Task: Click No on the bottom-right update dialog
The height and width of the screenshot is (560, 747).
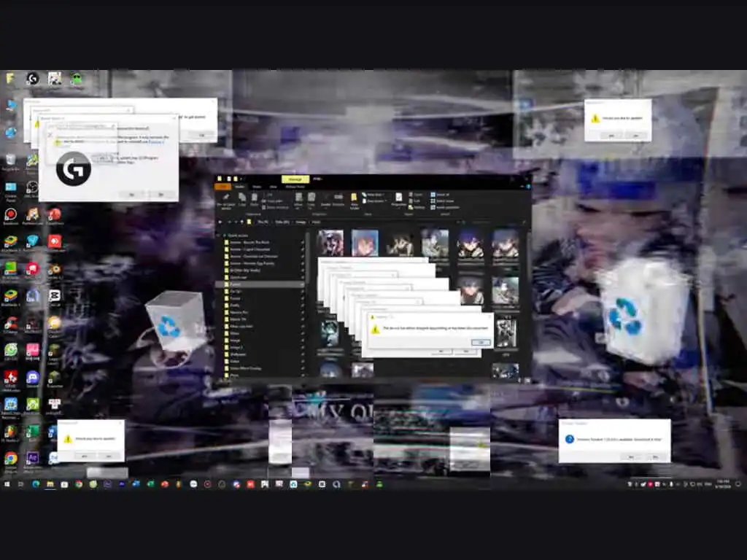Action: click(655, 456)
